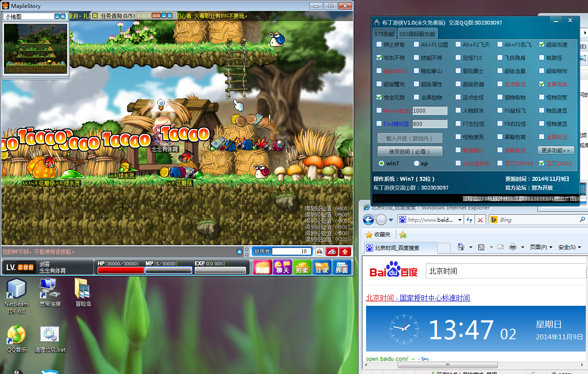This screenshot has width=588, height=374.
Task: Open the NetBeans IDE 6.1 desktop shortcut
Action: (x=17, y=296)
